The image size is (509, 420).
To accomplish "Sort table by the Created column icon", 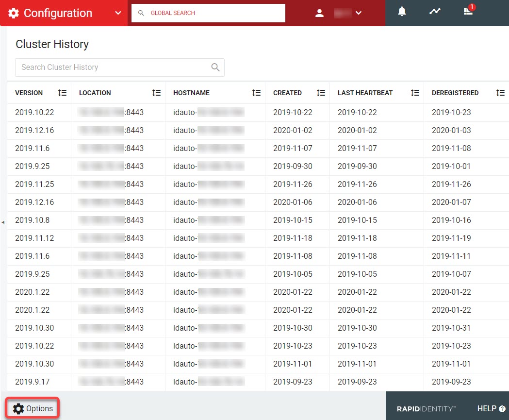I will (x=321, y=93).
